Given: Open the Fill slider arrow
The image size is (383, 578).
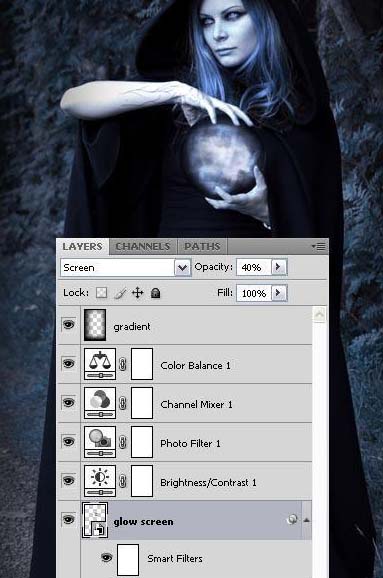Looking at the screenshot, I should click(x=279, y=293).
